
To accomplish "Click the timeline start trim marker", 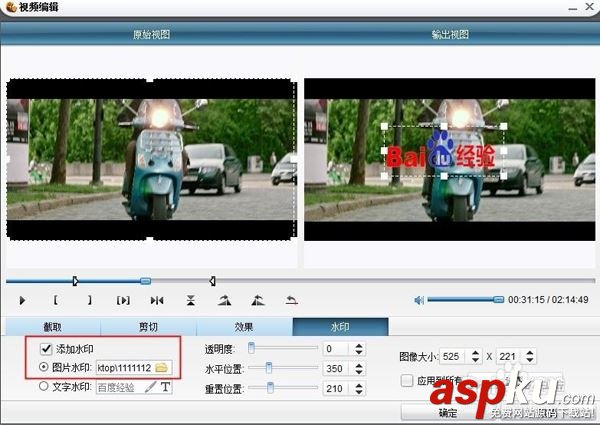I will [75, 281].
